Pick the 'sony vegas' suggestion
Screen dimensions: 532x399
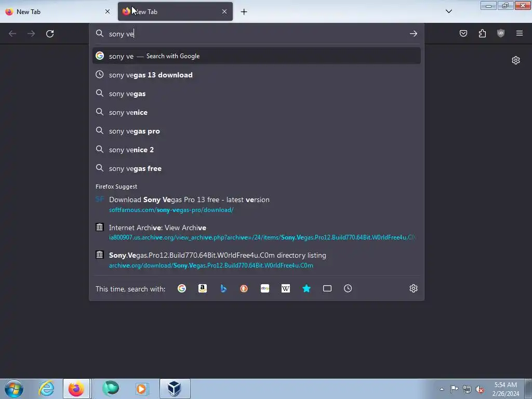point(257,94)
